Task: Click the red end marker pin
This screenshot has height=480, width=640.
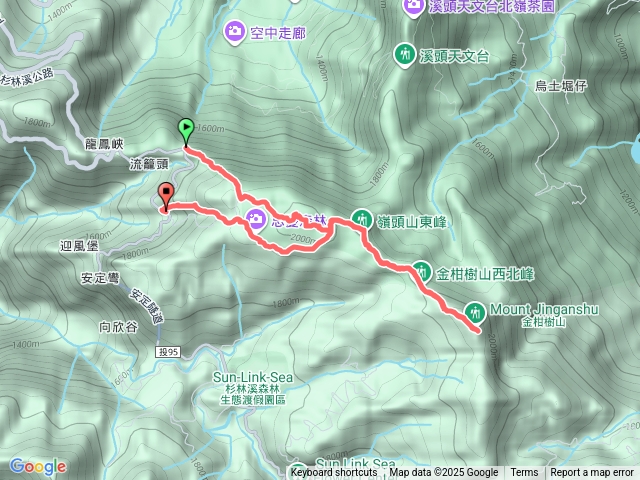Action: click(166, 197)
